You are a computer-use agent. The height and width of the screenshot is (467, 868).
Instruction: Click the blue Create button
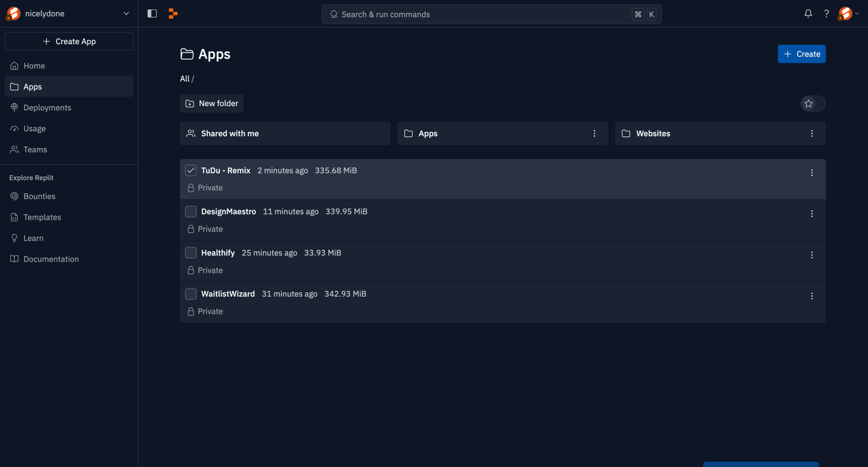pos(801,54)
